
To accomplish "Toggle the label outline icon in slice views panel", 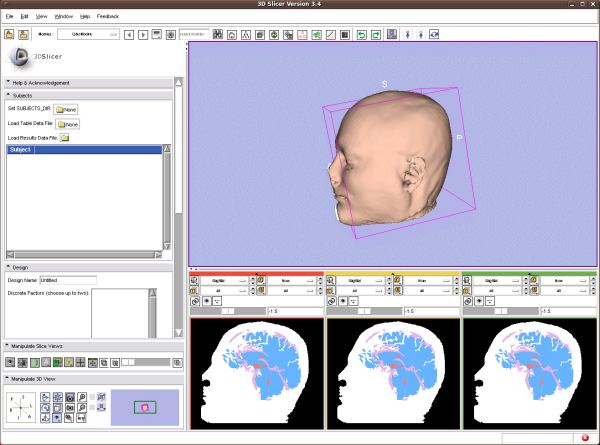I will [x=35, y=362].
